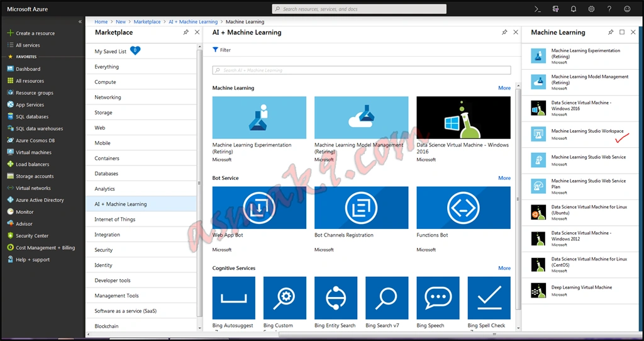This screenshot has height=341, width=644.
Task: Click the Filter funnel icon
Action: [x=215, y=50]
